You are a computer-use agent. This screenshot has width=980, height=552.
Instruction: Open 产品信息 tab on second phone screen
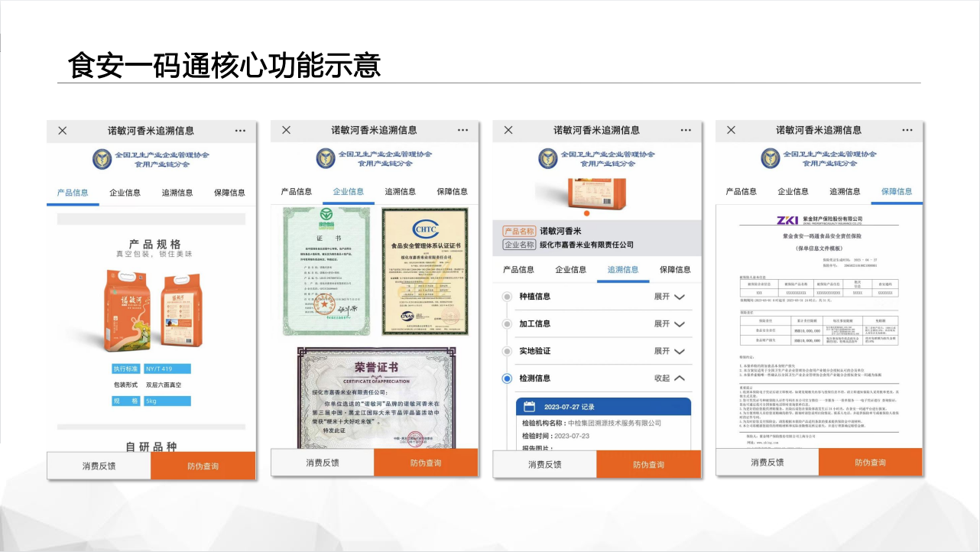tap(296, 192)
